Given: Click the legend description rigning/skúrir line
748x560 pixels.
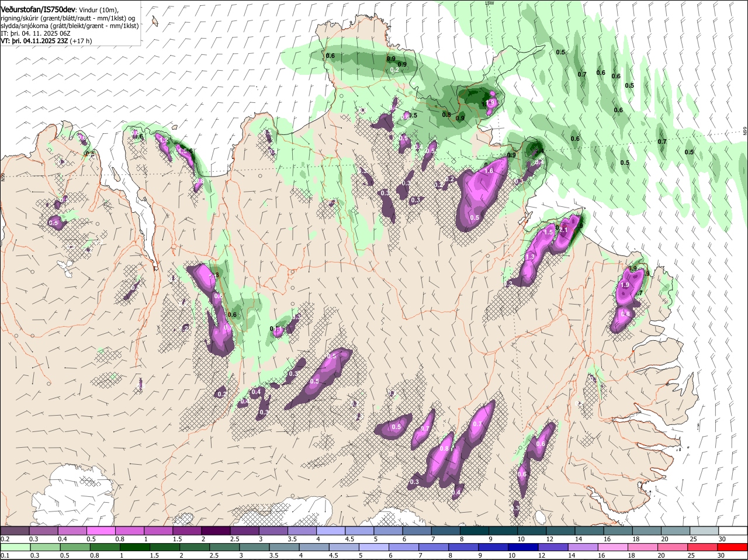Looking at the screenshot, I should (68, 18).
